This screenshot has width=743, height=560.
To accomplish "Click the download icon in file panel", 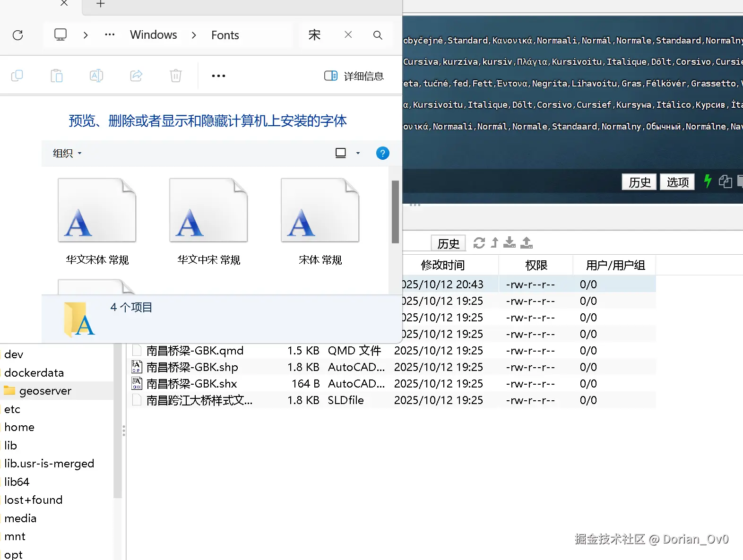I will point(510,243).
